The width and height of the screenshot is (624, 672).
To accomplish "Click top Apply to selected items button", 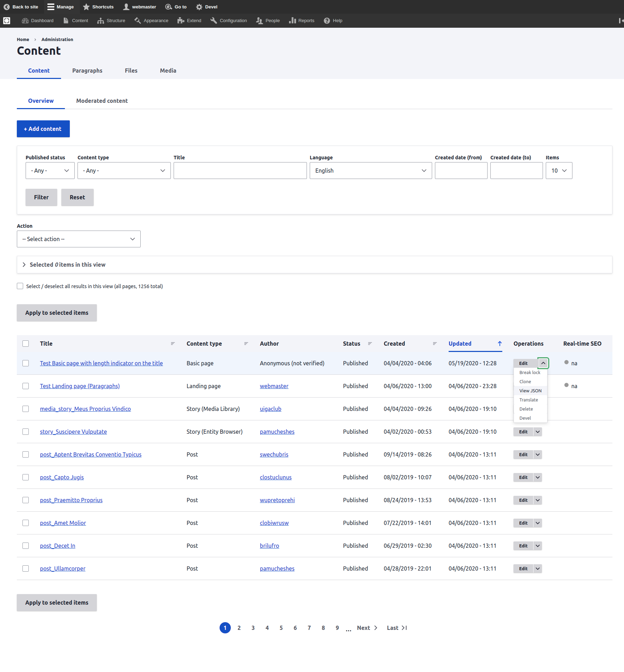I will [57, 313].
